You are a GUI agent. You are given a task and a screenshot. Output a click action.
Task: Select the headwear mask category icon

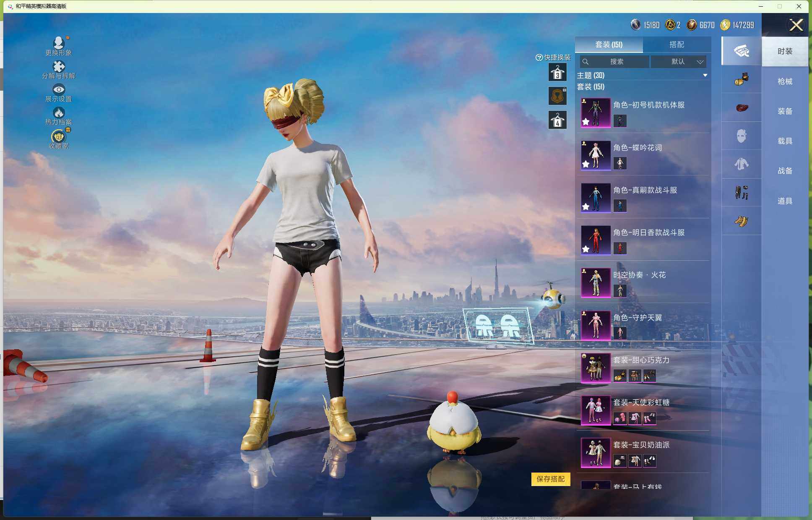pyautogui.click(x=741, y=136)
